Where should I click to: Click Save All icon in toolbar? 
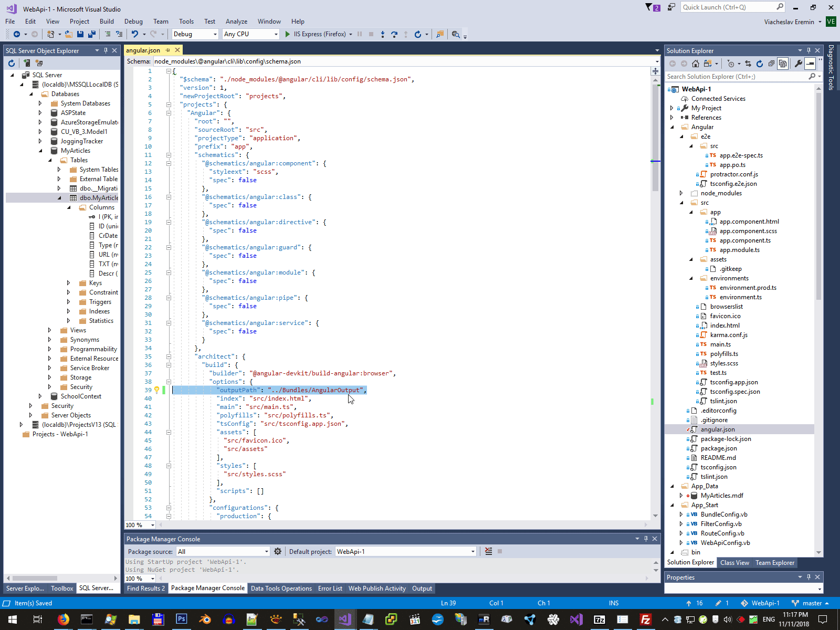[x=91, y=34]
